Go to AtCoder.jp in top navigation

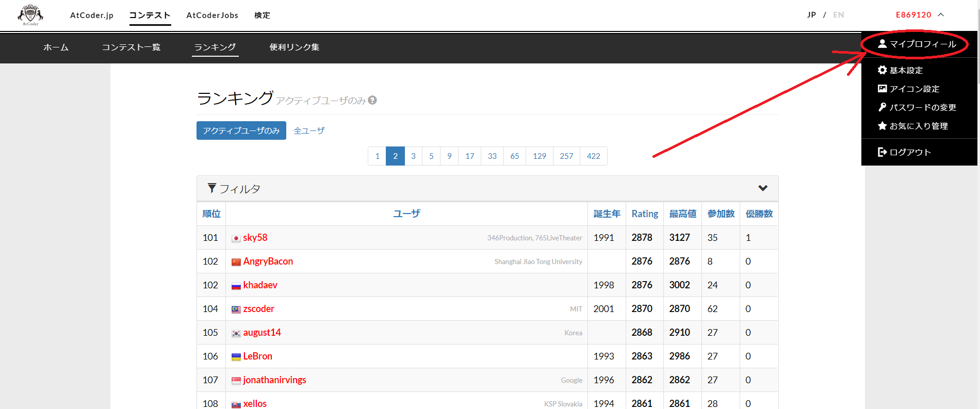92,15
